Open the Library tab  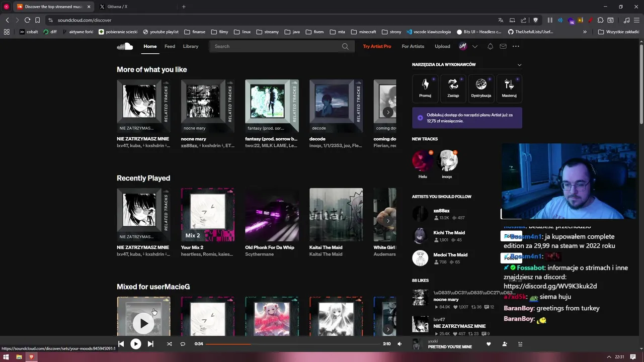click(191, 46)
